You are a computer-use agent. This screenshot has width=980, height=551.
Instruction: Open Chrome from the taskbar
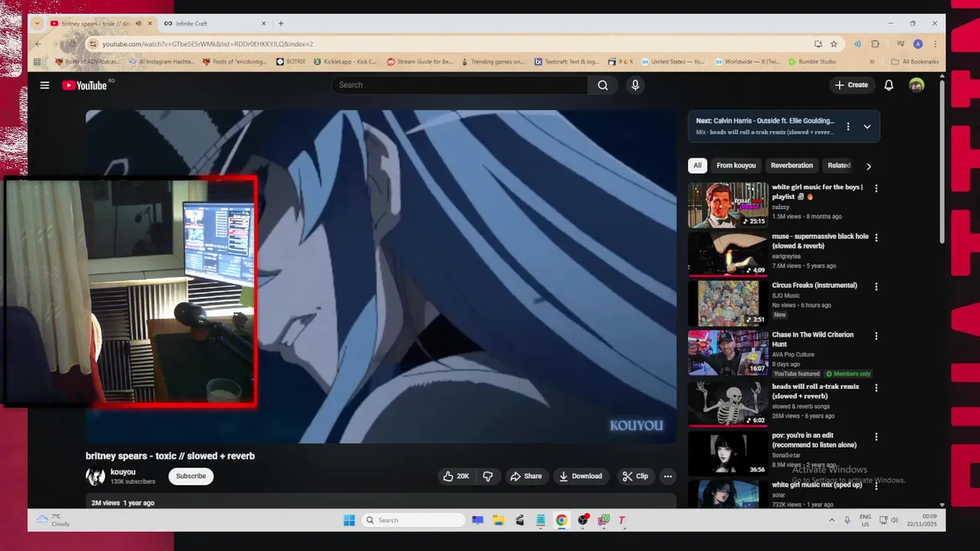pyautogui.click(x=561, y=520)
